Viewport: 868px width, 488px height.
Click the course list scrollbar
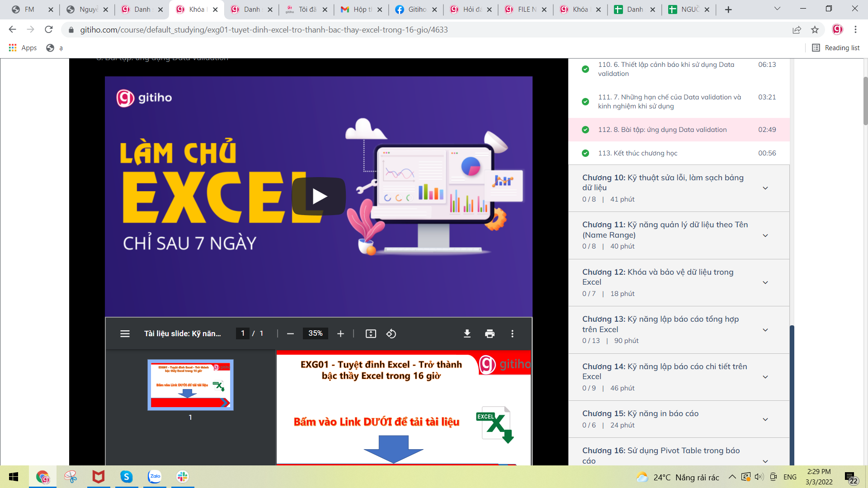792,395
